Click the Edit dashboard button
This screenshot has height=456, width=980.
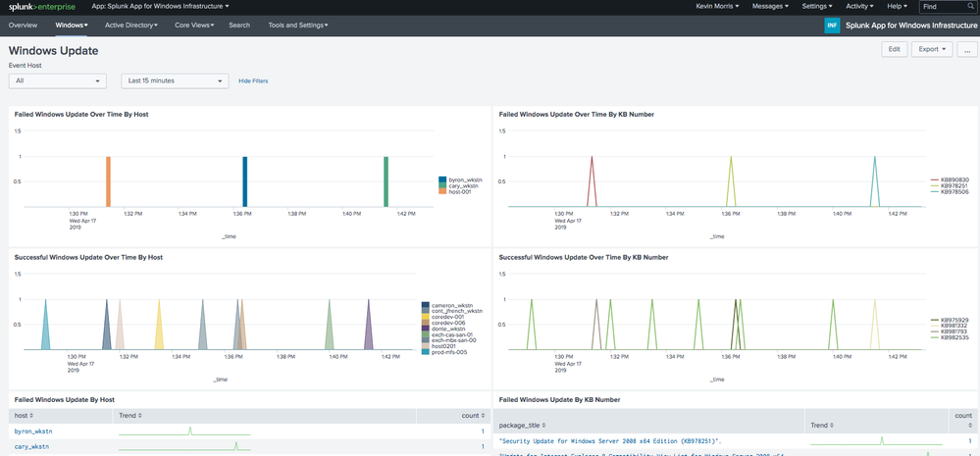(x=895, y=49)
